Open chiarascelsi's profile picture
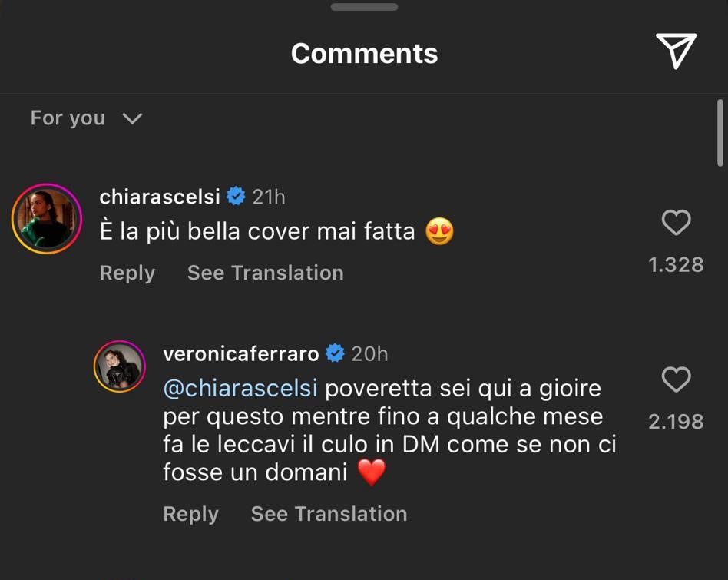This screenshot has height=580, width=728. (x=47, y=219)
